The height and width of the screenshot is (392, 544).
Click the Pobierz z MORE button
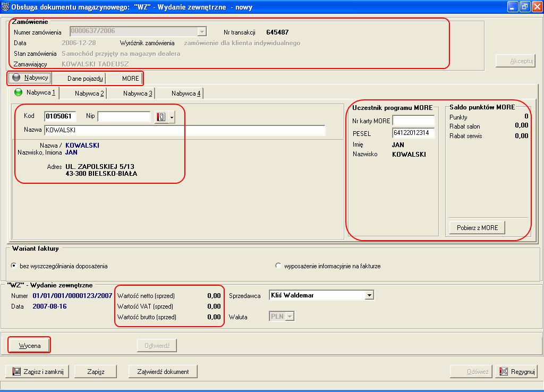click(x=477, y=227)
